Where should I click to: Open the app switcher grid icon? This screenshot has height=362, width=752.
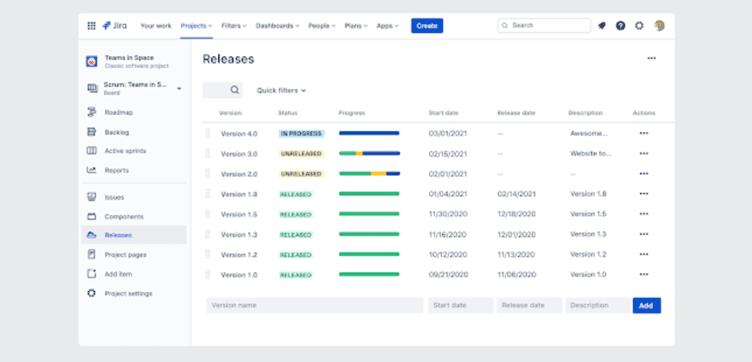pyautogui.click(x=91, y=26)
